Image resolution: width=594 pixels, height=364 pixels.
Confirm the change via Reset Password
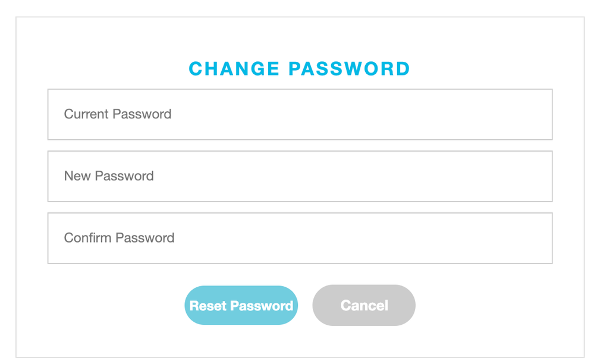[x=241, y=306]
